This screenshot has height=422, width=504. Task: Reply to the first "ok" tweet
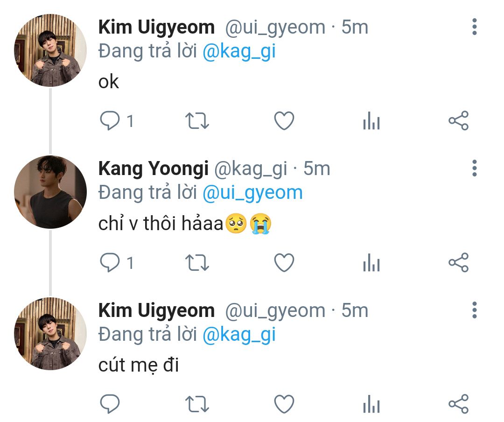110,121
